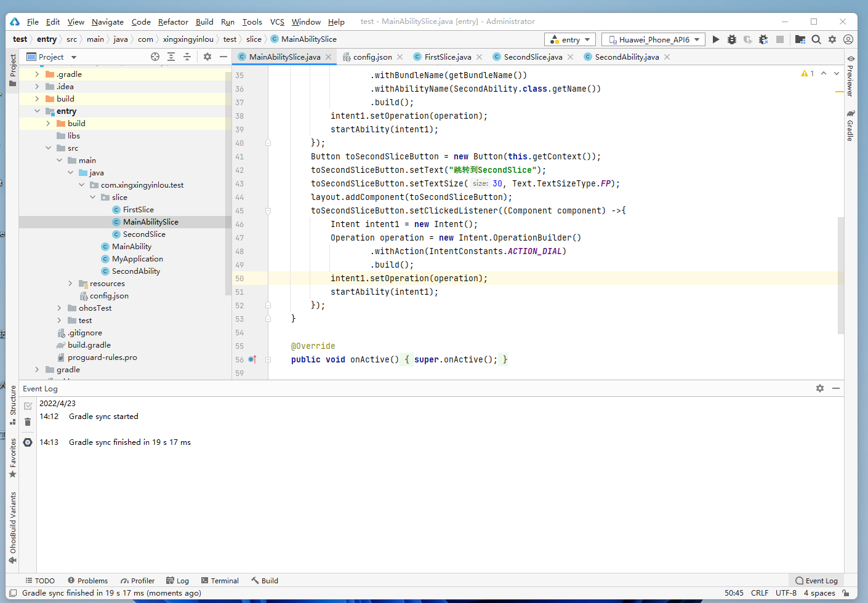Image resolution: width=868 pixels, height=603 pixels.
Task: Click the attach debugger icon
Action: point(763,39)
